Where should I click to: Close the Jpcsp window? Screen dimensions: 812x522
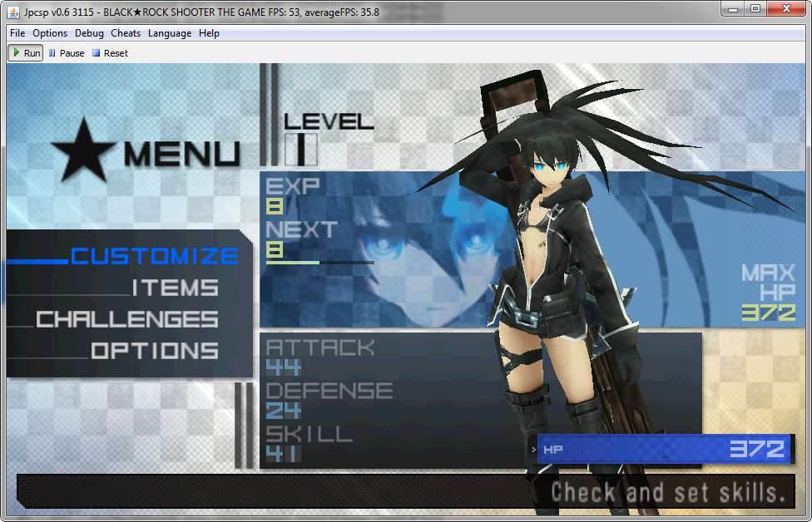[x=786, y=9]
